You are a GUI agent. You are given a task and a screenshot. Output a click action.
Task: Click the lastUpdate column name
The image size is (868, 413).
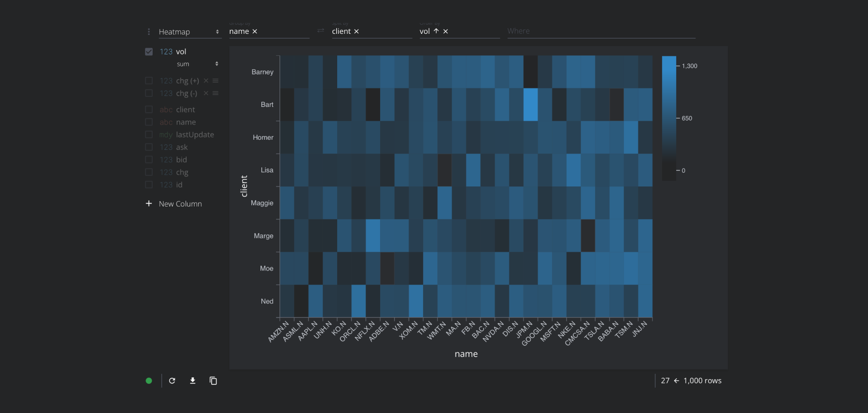coord(195,134)
